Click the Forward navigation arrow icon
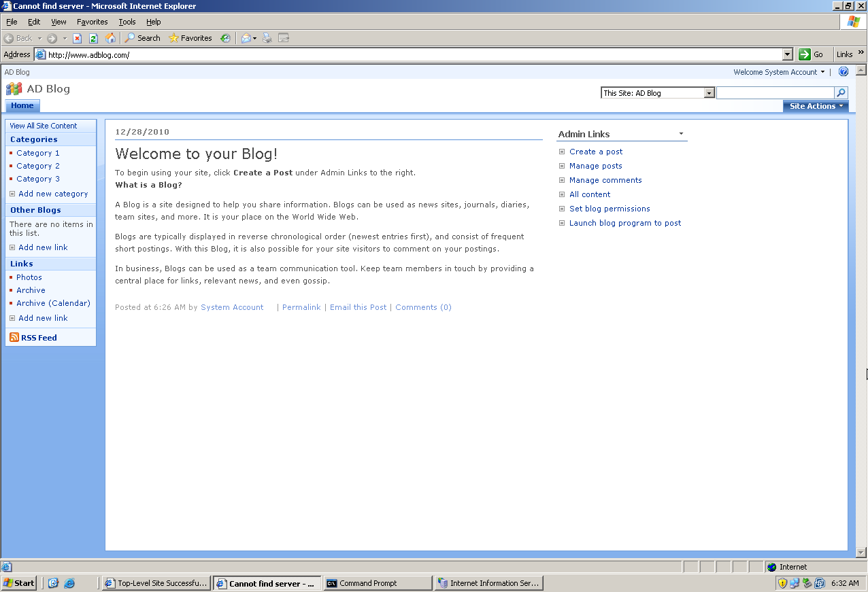The height and width of the screenshot is (592, 868). (52, 38)
